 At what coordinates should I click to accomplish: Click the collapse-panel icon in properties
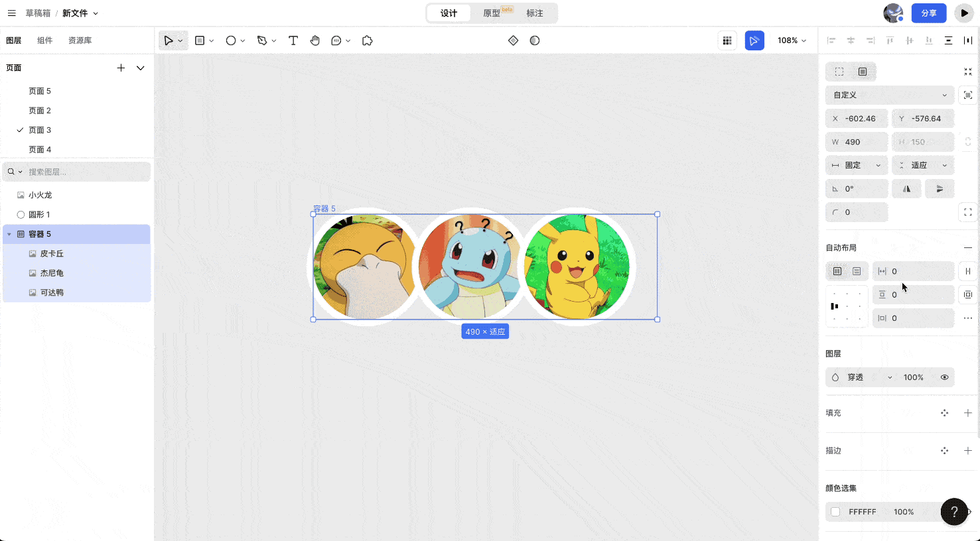[968, 72]
